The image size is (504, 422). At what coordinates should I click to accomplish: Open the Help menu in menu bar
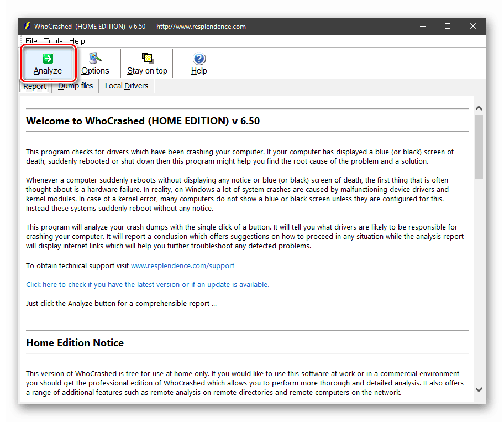tap(77, 41)
